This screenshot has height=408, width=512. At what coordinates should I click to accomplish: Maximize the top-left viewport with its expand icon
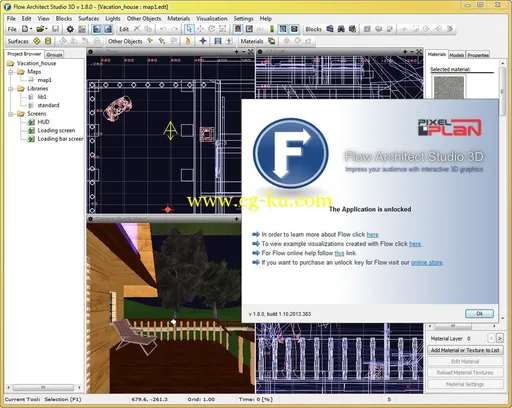[x=250, y=52]
